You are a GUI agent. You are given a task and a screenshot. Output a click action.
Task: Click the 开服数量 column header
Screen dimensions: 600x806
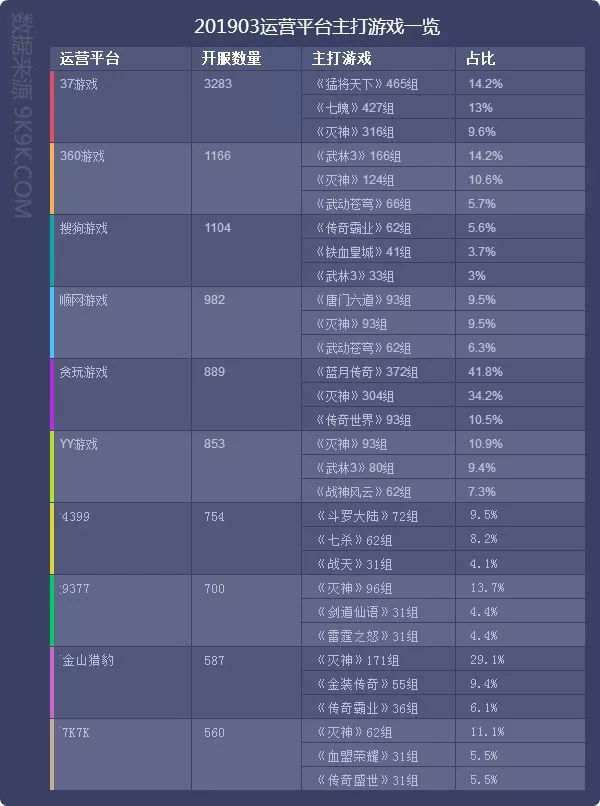pyautogui.click(x=232, y=59)
